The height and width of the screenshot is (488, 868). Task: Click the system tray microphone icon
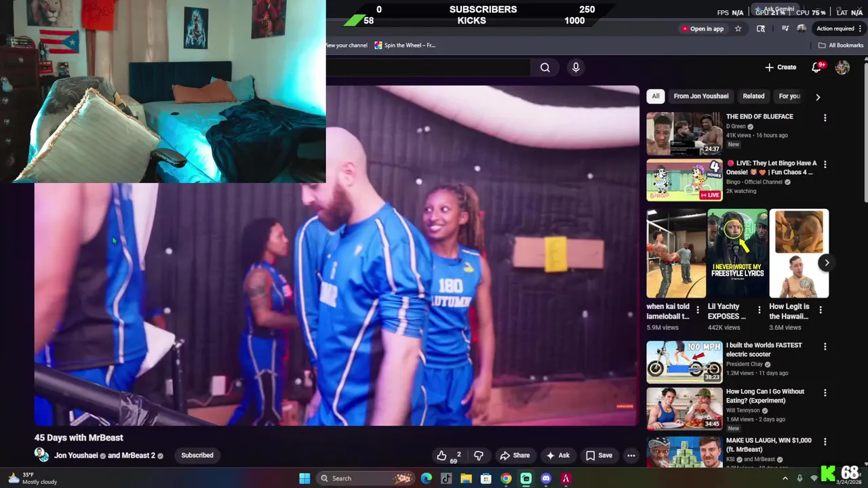tap(800, 479)
